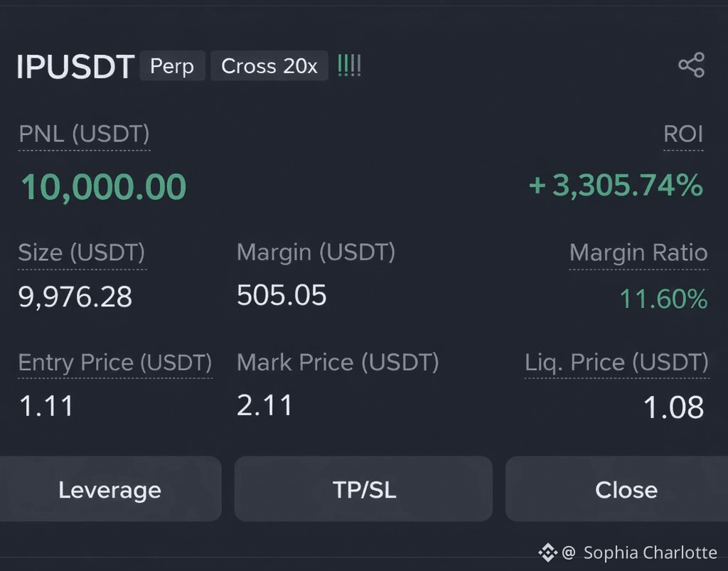Open the Leverage adjustment button
This screenshot has height=571, width=728.
point(109,489)
